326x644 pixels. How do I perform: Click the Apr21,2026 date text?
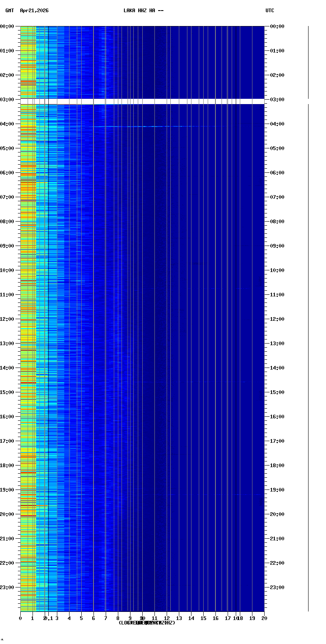click(34, 11)
